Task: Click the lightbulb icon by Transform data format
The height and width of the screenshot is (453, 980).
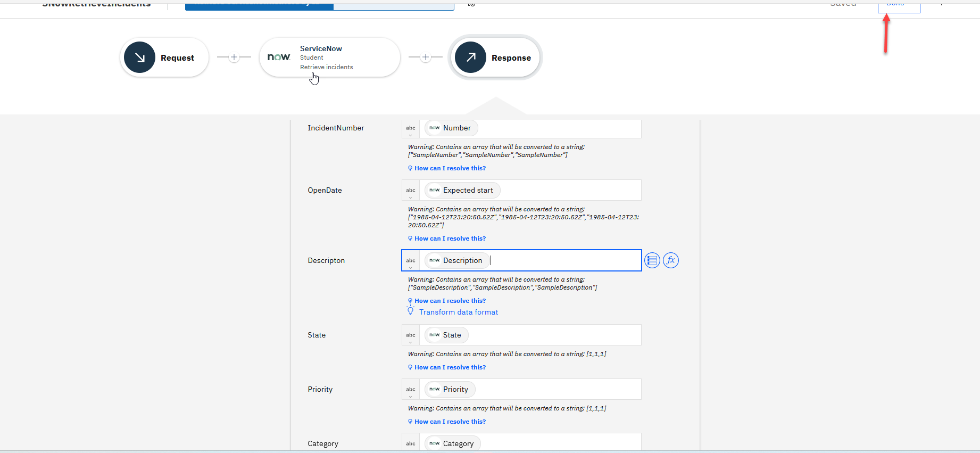Action: click(x=410, y=311)
